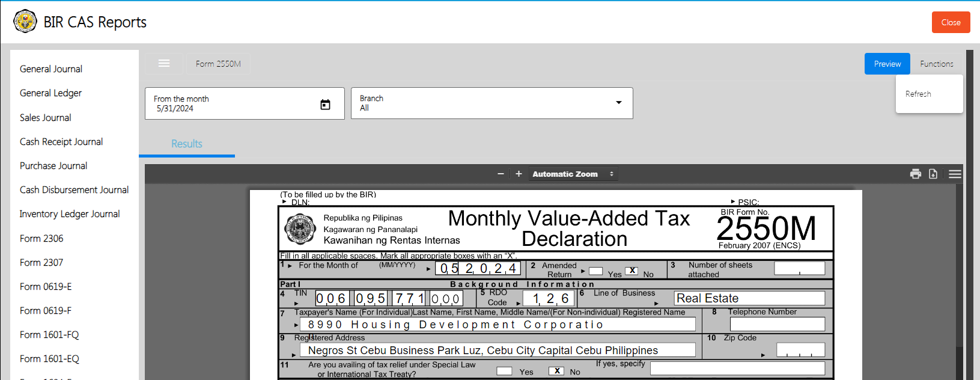The width and height of the screenshot is (980, 380).
Task: Click the From the month field
Action: coord(245,103)
